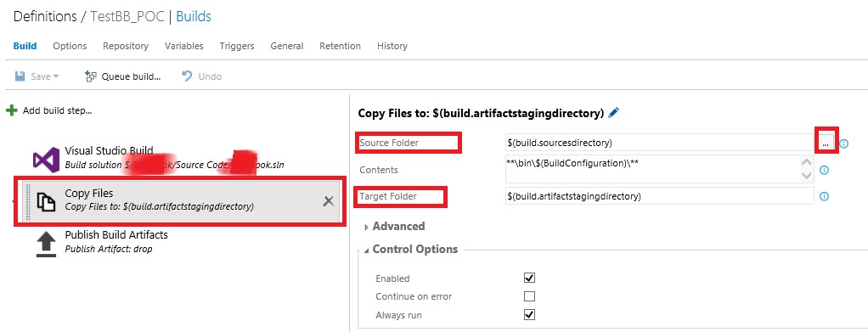Collapse the Control Options section
This screenshot has height=332, width=868.
[411, 250]
